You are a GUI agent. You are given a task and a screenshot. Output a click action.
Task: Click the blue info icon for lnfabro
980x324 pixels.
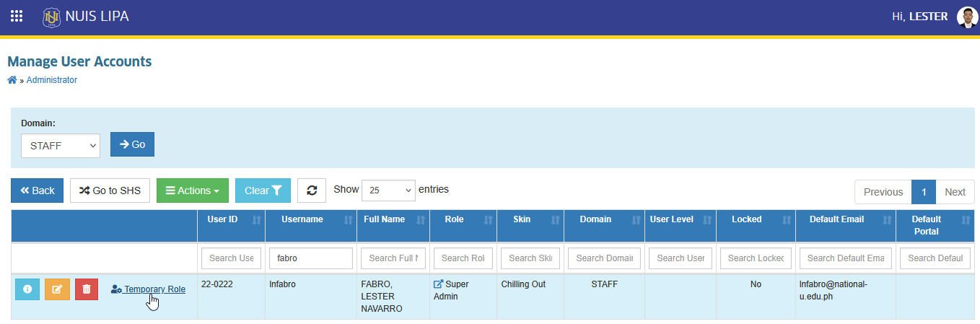[27, 289]
